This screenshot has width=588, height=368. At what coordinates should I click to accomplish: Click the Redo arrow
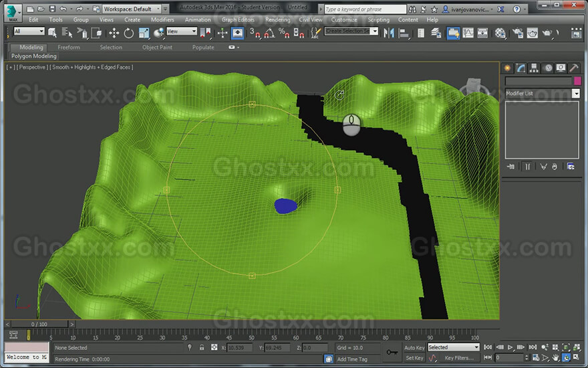(79, 9)
